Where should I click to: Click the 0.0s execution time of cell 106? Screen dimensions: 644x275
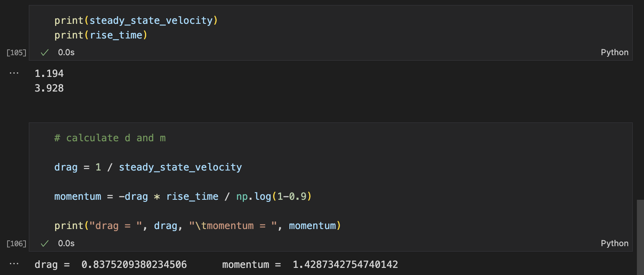click(66, 243)
